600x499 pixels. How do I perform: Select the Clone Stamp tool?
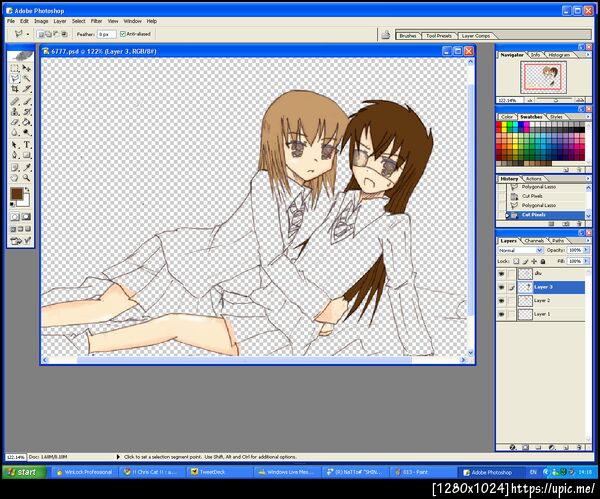pos(15,112)
